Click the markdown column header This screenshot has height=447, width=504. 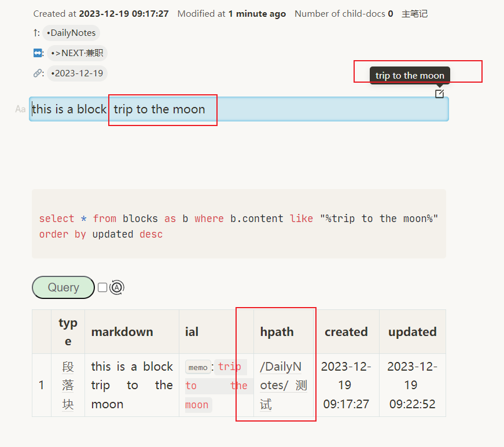[122, 331]
